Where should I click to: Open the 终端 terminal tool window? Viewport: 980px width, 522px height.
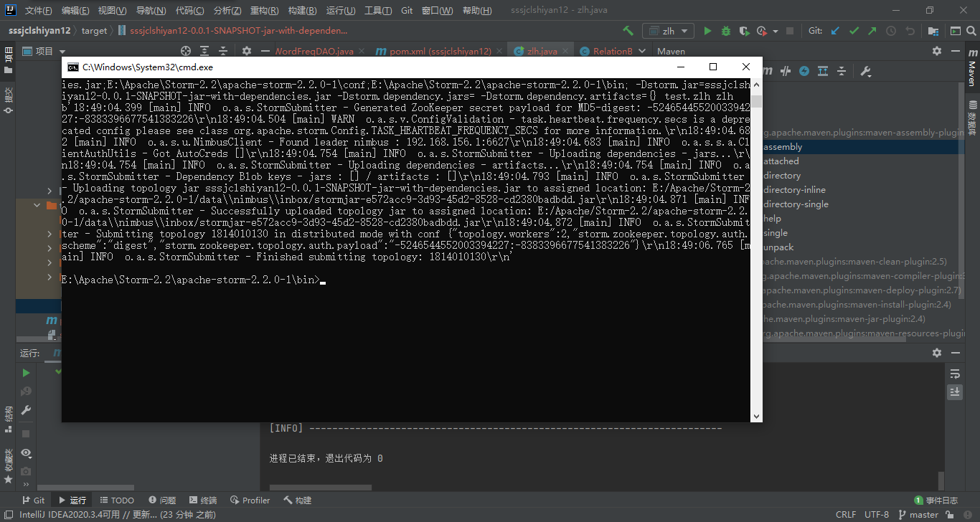(x=203, y=500)
